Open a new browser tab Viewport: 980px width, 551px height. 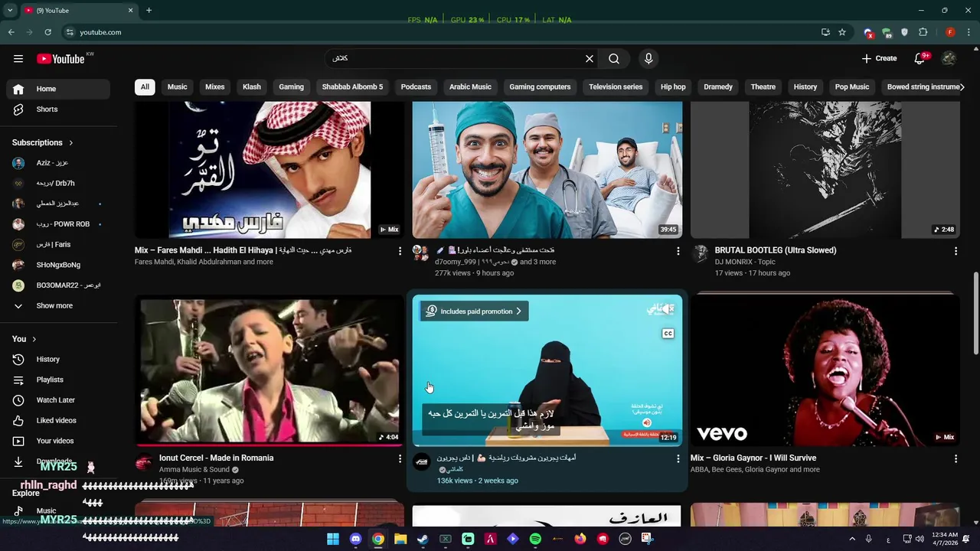coord(149,11)
